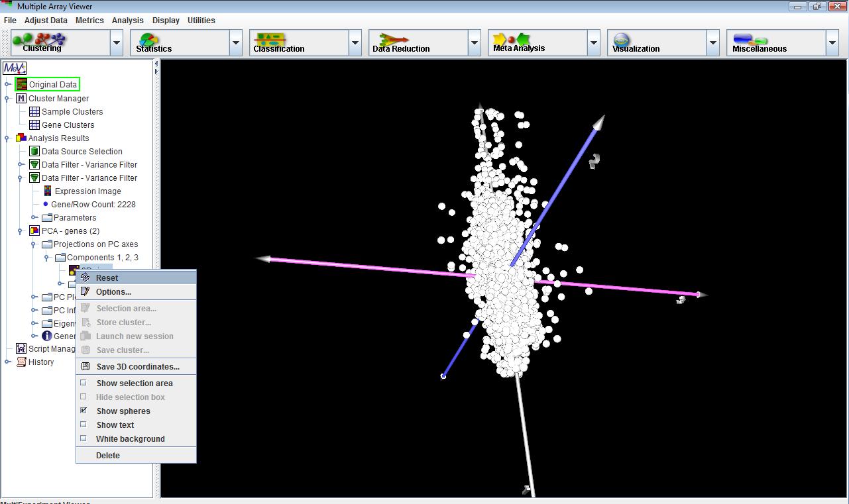Open the Analysis menu
The width and height of the screenshot is (849, 504).
[x=127, y=21]
